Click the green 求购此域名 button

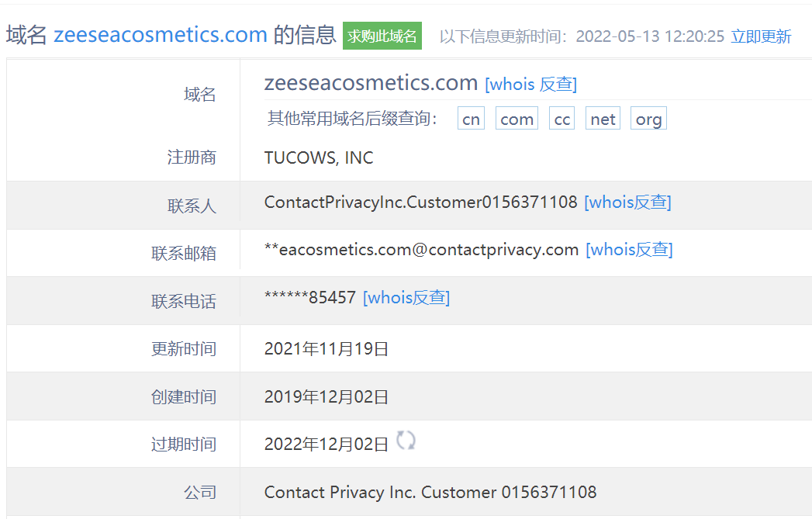point(382,36)
